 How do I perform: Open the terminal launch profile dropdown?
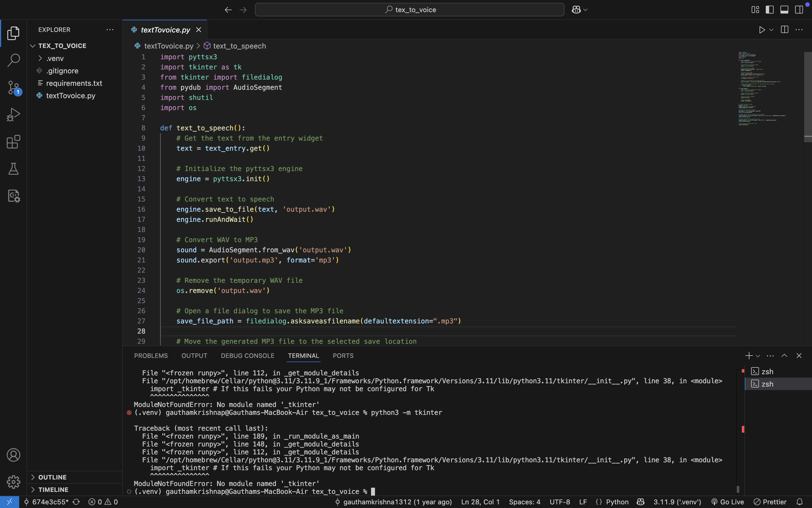[758, 356]
